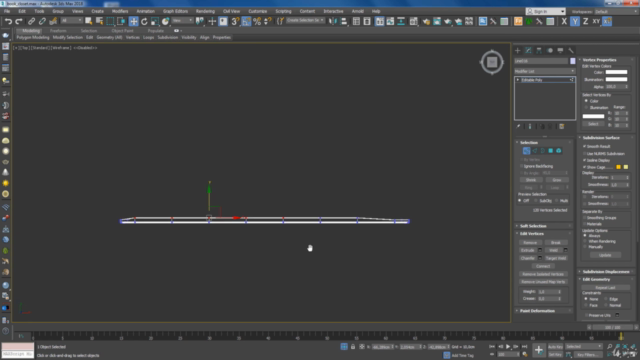Click the Target Weld button
The height and width of the screenshot is (360, 640).
click(x=556, y=258)
